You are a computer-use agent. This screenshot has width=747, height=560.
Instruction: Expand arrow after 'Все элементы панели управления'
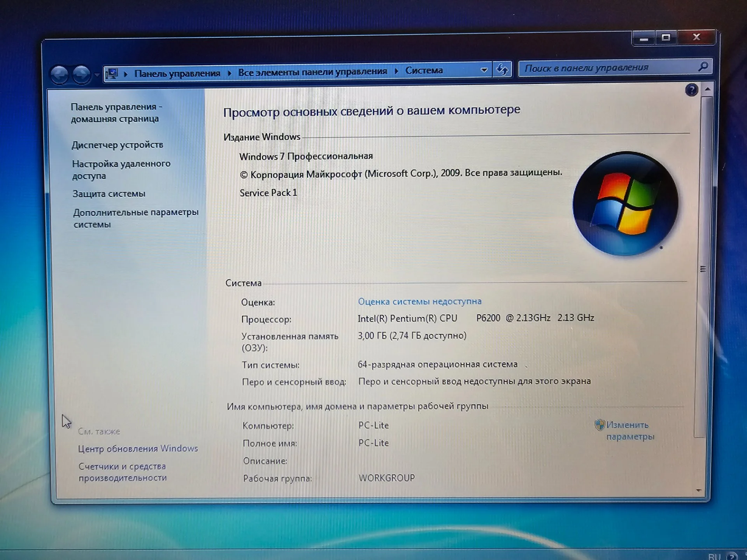(x=396, y=71)
